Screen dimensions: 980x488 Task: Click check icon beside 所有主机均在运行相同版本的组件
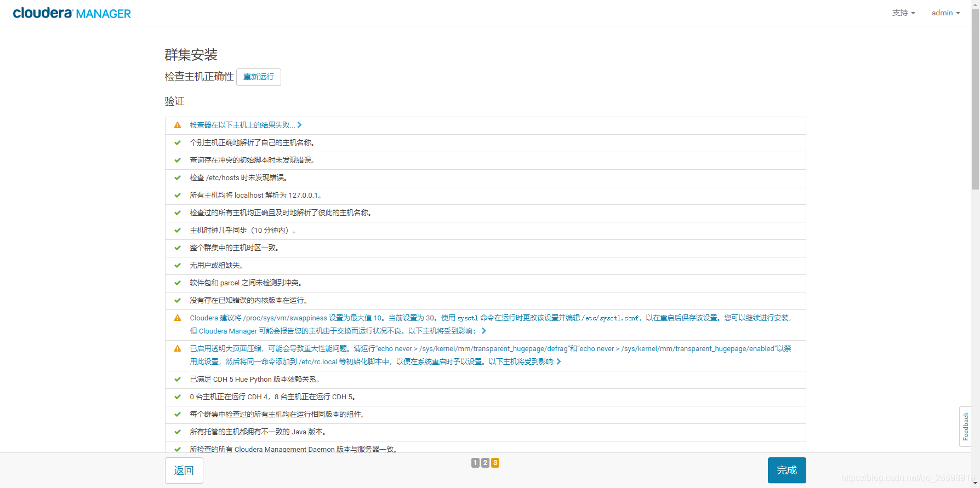click(178, 415)
